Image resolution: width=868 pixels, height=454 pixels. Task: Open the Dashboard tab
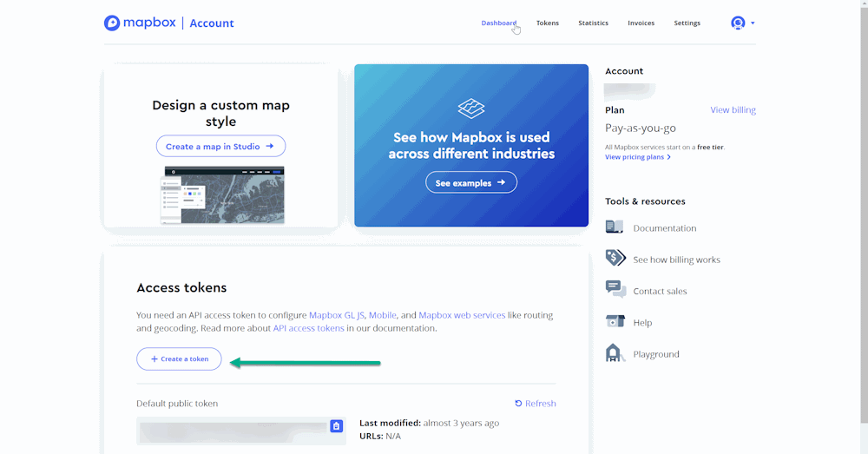(x=499, y=23)
